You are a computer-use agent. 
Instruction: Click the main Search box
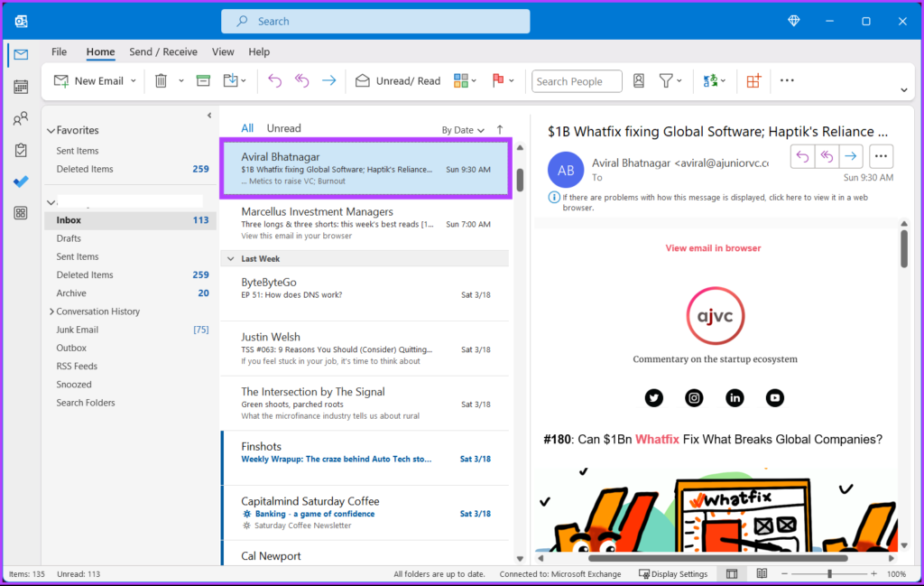pyautogui.click(x=375, y=22)
